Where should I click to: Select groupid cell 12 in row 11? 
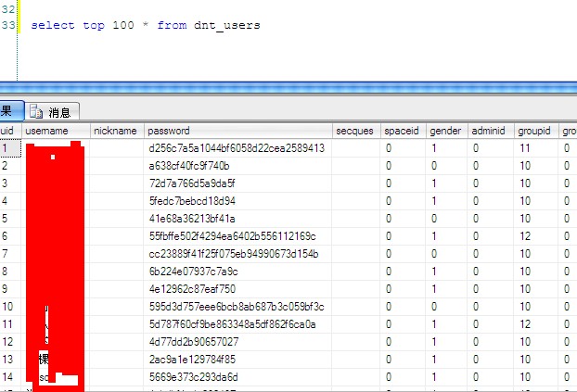536,324
